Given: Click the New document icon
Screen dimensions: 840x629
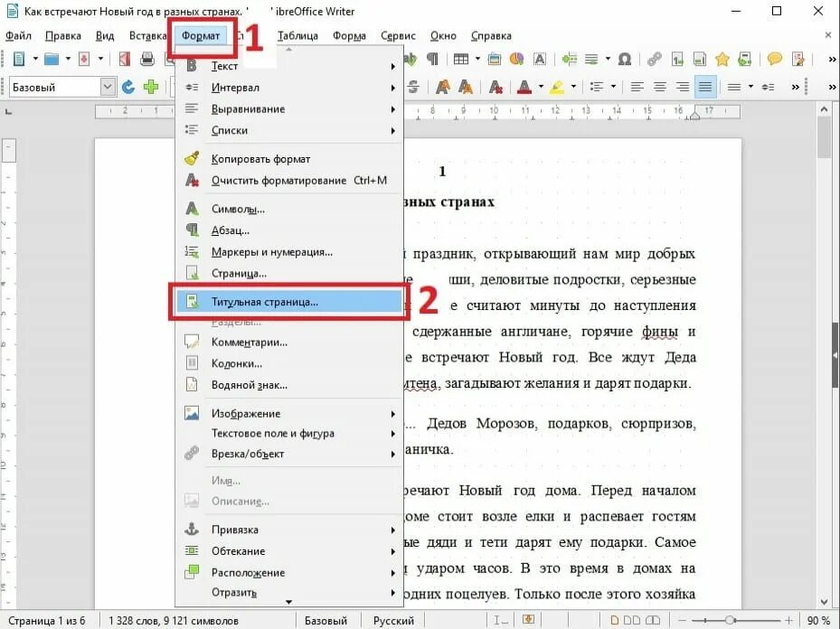Looking at the screenshot, I should click(19, 59).
